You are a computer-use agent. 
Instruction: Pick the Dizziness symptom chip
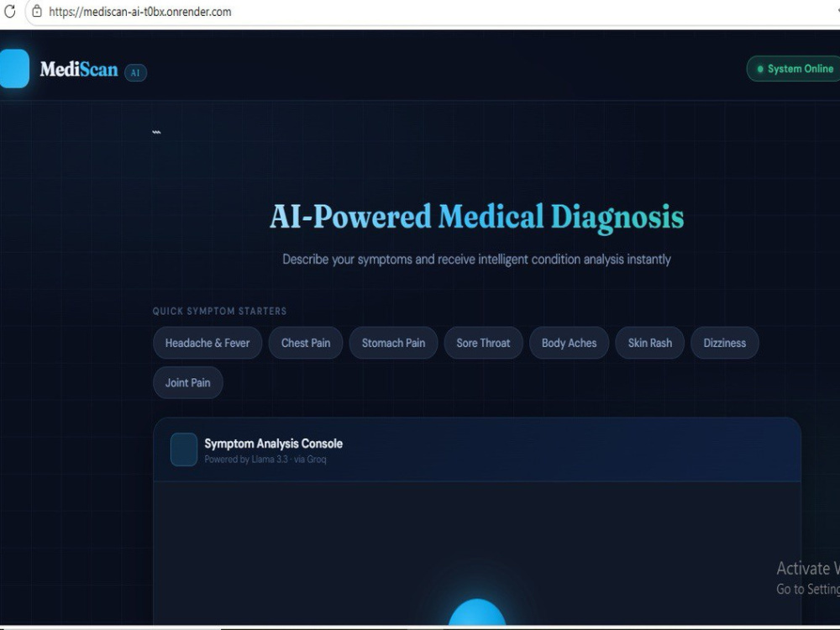click(x=724, y=343)
